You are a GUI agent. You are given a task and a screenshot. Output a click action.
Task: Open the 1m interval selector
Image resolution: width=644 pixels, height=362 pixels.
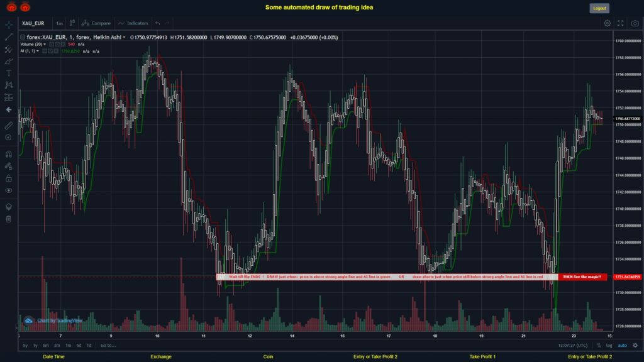coord(60,23)
